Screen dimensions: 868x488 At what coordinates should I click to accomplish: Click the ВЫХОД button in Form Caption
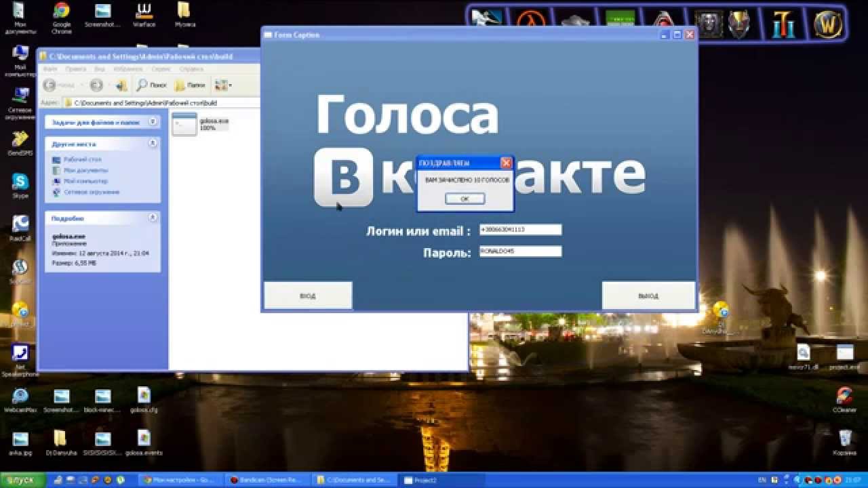648,296
